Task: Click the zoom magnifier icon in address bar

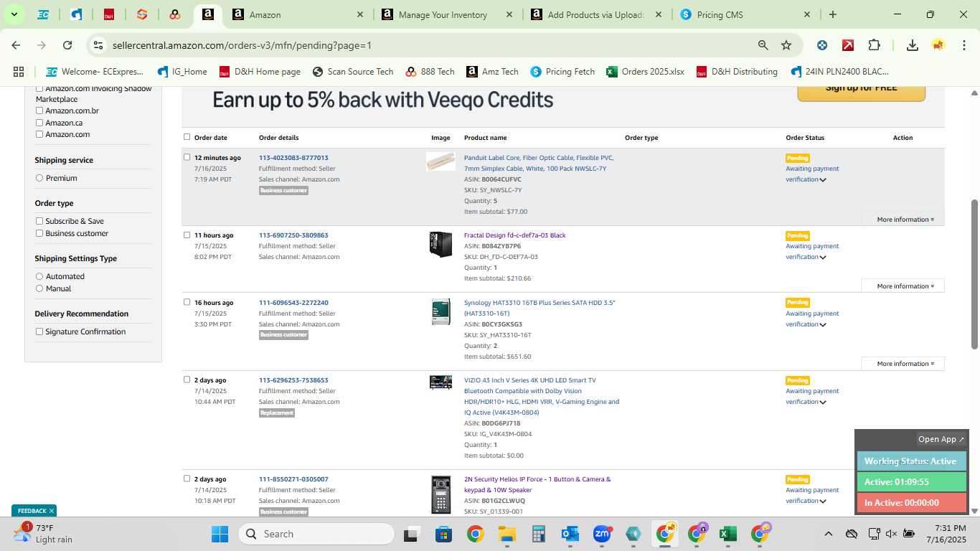Action: click(x=763, y=45)
